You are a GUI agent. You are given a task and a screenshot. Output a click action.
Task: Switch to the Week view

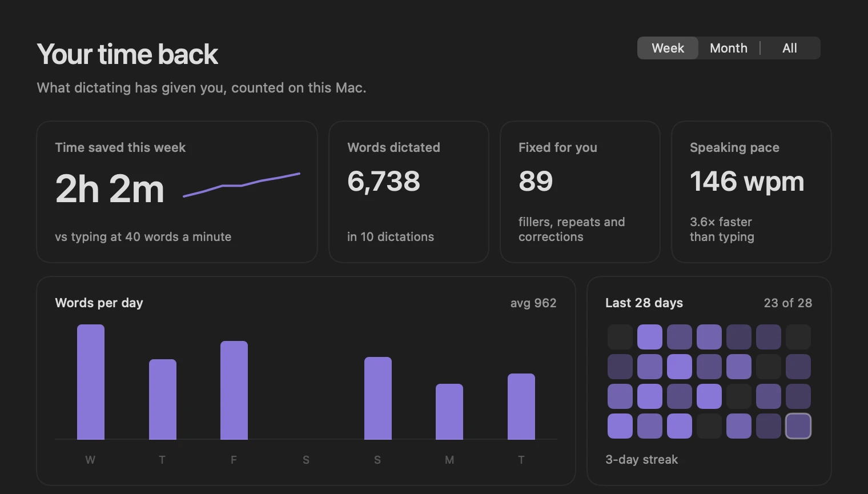668,48
